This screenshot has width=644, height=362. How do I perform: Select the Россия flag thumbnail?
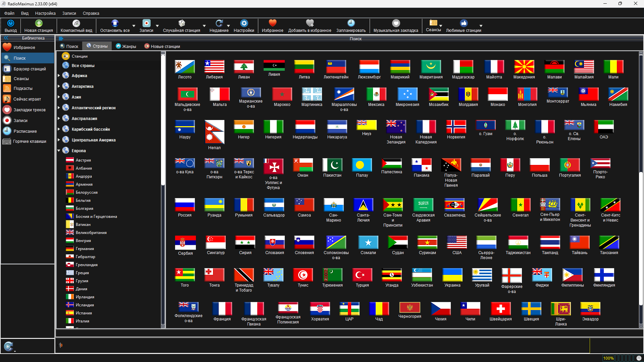[x=184, y=205]
